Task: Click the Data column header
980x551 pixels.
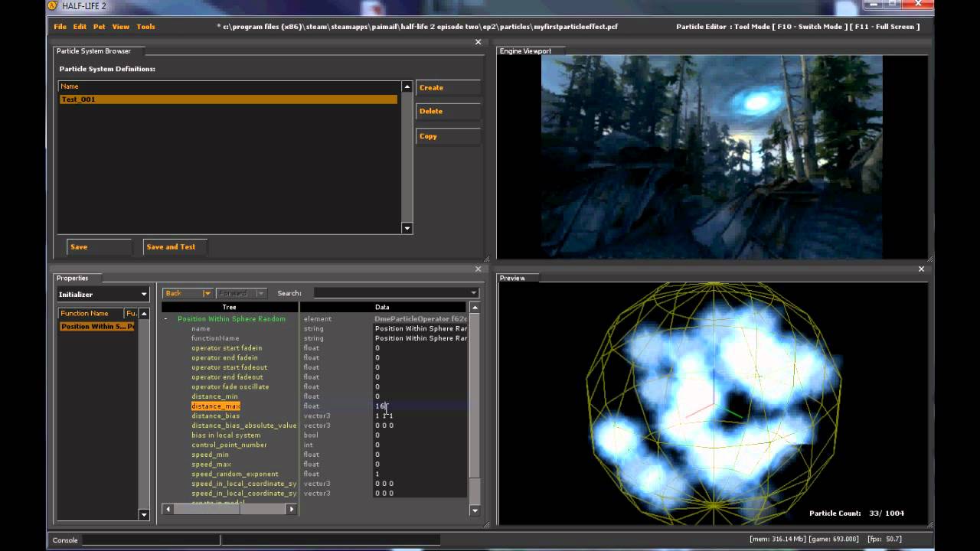Action: click(382, 307)
